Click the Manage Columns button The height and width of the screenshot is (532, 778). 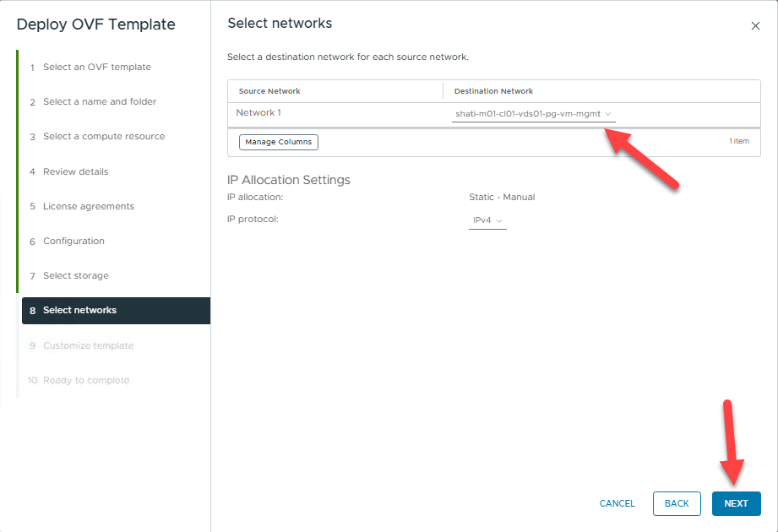278,142
